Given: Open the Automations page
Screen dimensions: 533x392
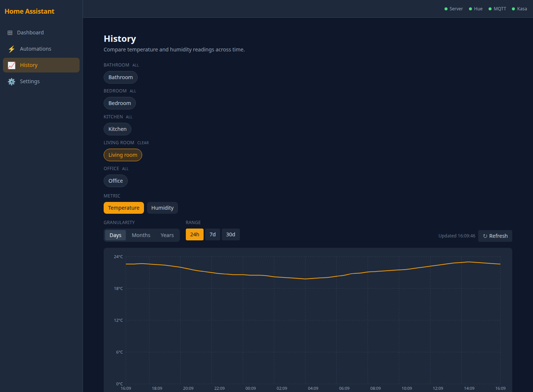Looking at the screenshot, I should click(41, 49).
